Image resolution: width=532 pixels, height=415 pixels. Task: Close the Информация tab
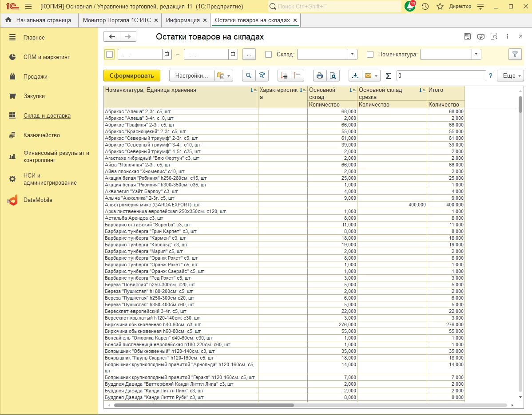(205, 20)
